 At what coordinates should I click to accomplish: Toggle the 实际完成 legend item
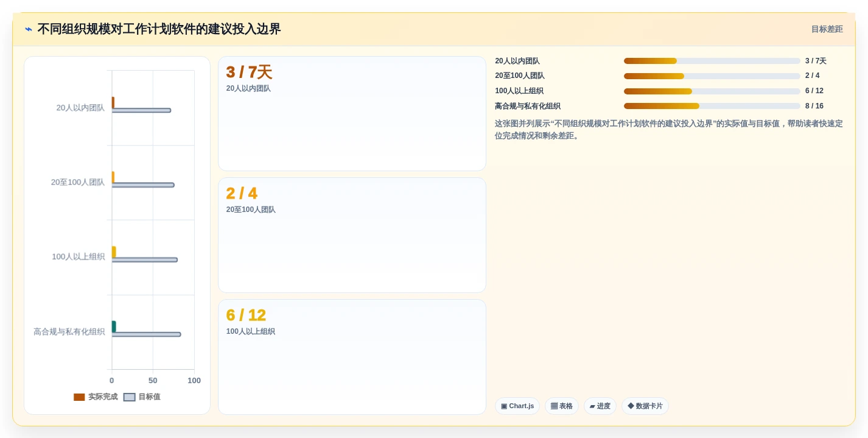point(96,397)
